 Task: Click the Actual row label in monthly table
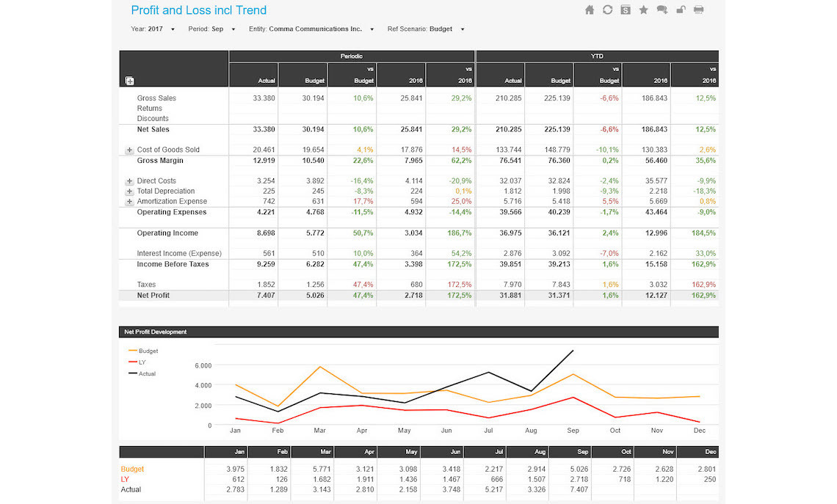(131, 489)
